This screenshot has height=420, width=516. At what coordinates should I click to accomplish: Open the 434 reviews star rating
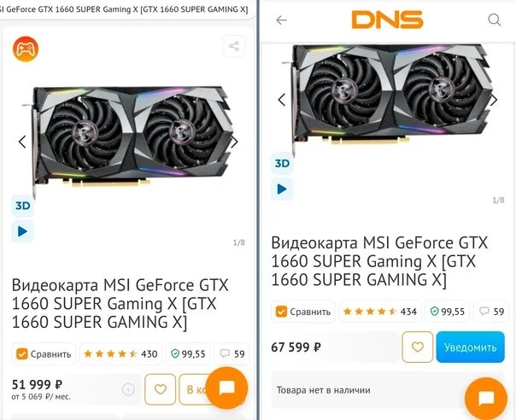coord(380,312)
